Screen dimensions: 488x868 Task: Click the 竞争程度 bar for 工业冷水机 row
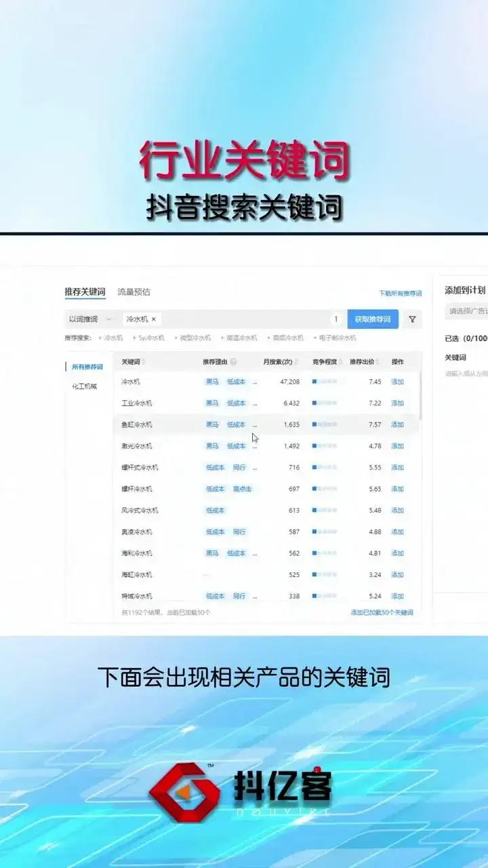324,403
